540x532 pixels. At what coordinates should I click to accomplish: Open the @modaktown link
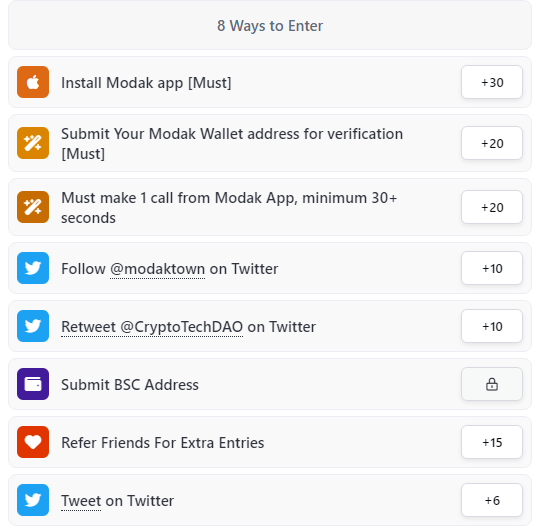[158, 269]
